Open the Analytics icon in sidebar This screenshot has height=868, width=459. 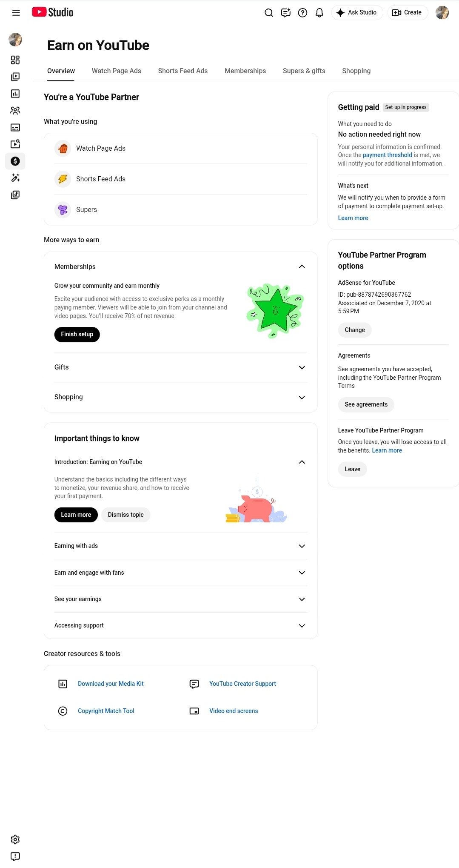coord(15,94)
